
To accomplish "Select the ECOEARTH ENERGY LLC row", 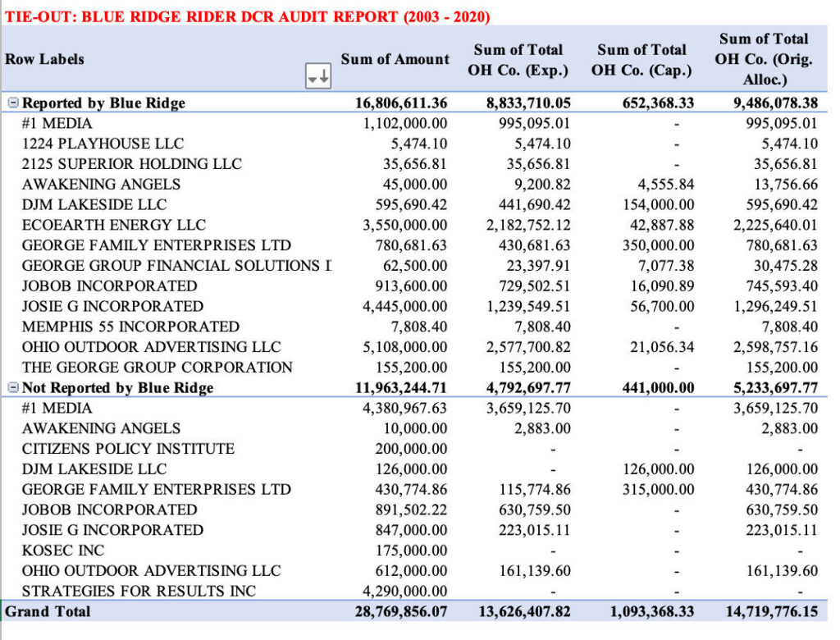I will tap(114, 225).
